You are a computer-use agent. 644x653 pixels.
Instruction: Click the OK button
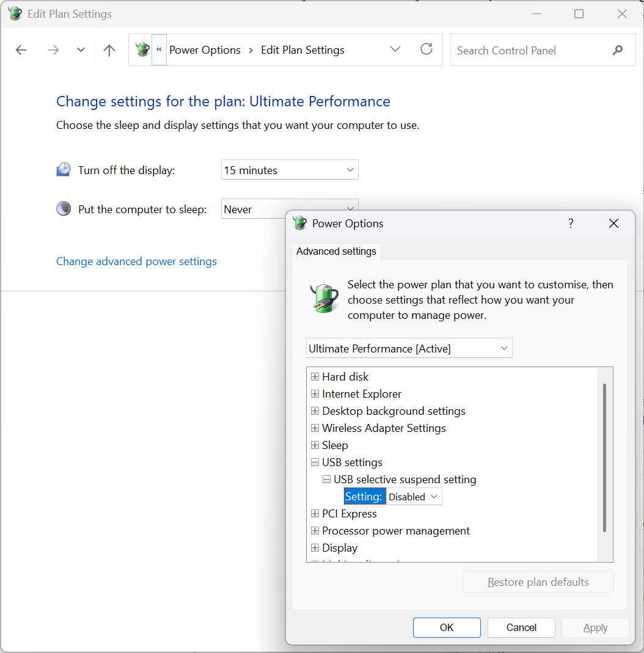tap(447, 627)
